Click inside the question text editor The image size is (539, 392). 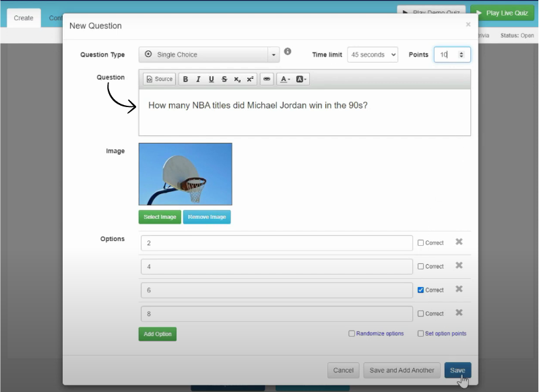[305, 112]
